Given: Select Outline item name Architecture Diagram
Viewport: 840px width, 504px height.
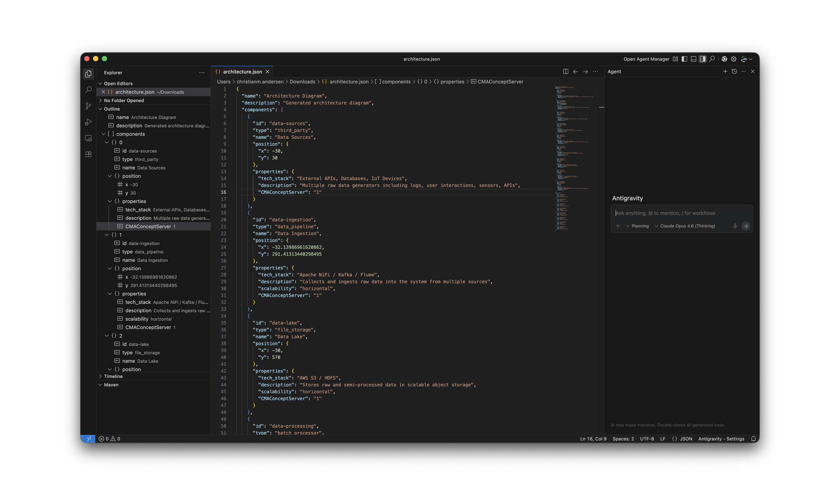Looking at the screenshot, I should pyautogui.click(x=154, y=117).
